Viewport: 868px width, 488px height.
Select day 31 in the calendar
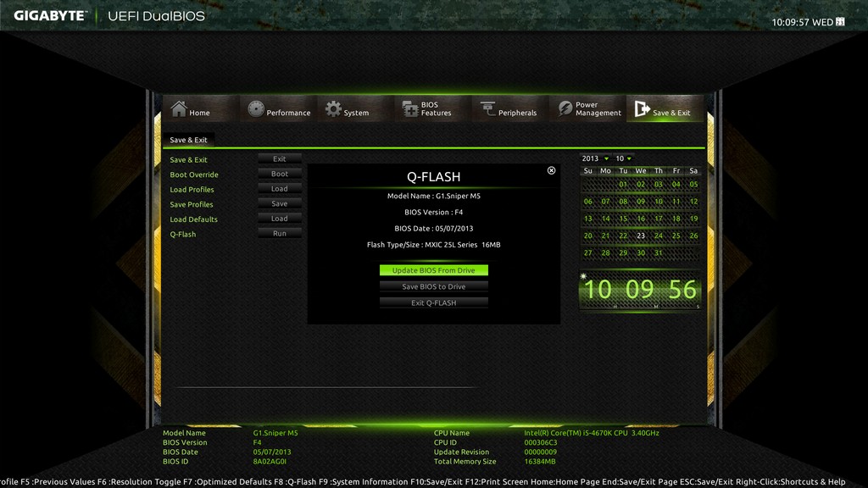pos(658,252)
